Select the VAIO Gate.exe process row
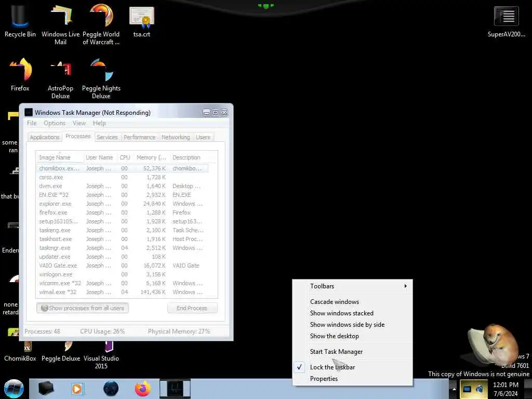The image size is (532, 399). [x=122, y=265]
